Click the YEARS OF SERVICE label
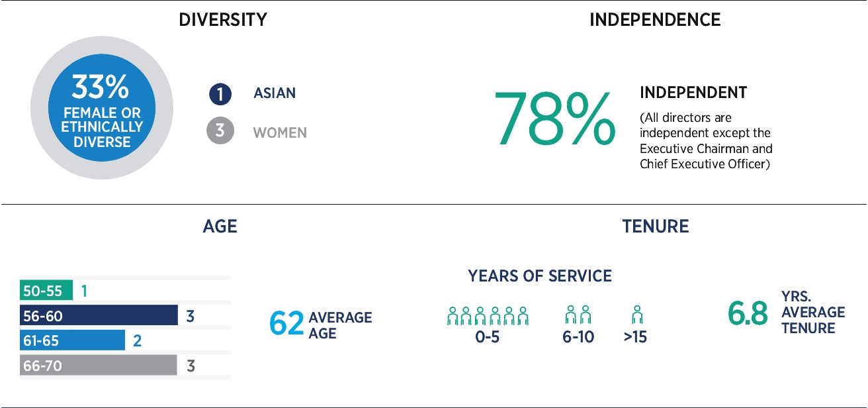This screenshot has height=408, width=868. pyautogui.click(x=540, y=276)
